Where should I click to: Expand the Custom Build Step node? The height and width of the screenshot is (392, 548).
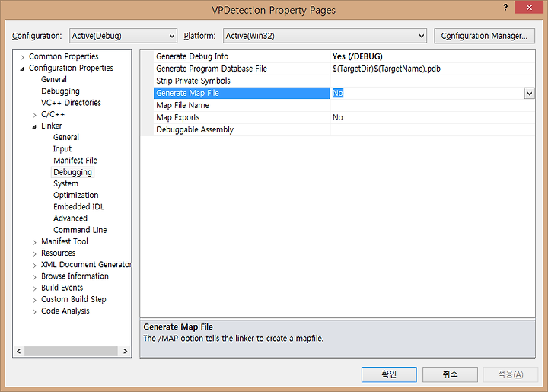point(34,299)
